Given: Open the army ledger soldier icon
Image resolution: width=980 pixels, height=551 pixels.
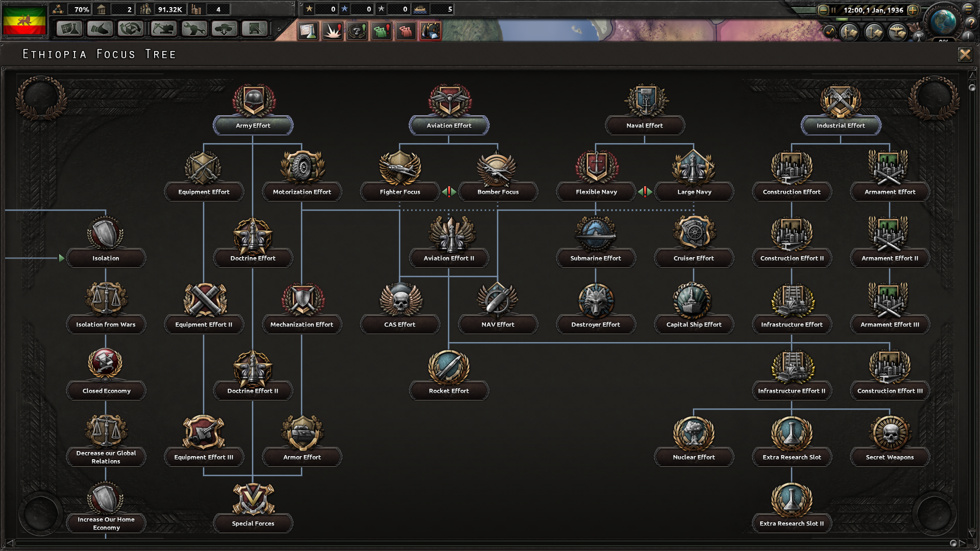Looking at the screenshot, I should click(x=849, y=33).
